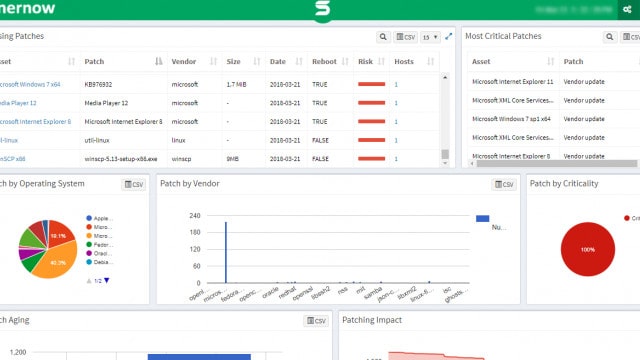Export Patch by Vendor chart as CSV

tap(504, 184)
